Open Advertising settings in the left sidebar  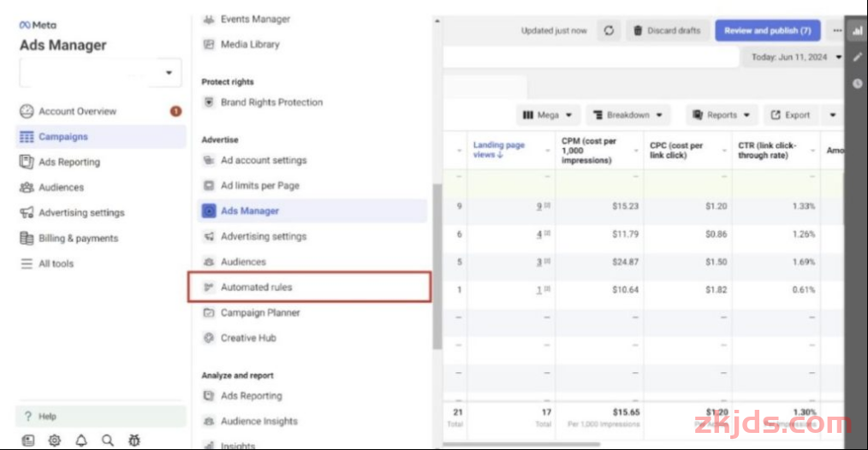[x=81, y=212]
